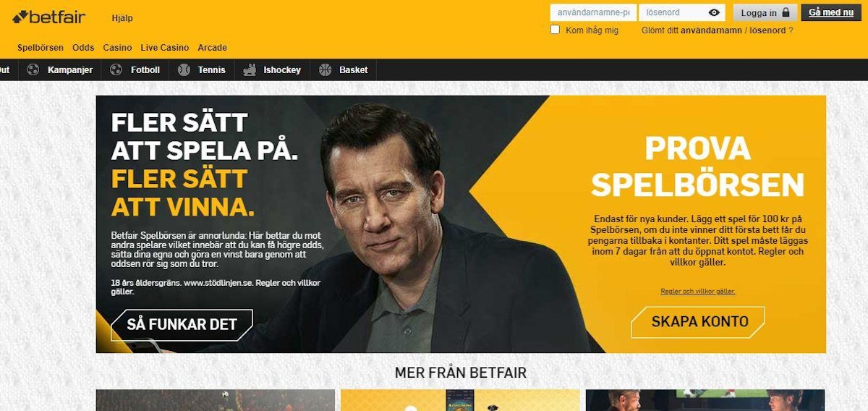The width and height of the screenshot is (868, 411).
Task: Click the Basket basketball icon
Action: (325, 69)
